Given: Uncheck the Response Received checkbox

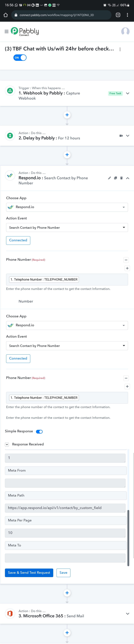Looking at the screenshot, I should (7, 444).
